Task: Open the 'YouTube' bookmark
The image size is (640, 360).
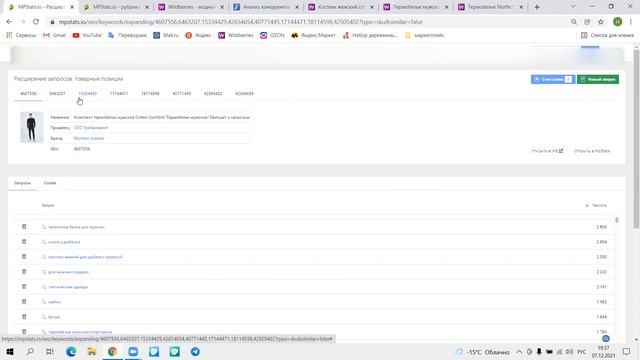Action: click(87, 35)
